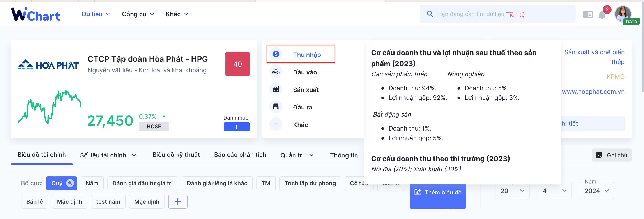Viewport: 644px width, 219px height.
Task: Add a new layout with the outlined plus
Action: 178,201
